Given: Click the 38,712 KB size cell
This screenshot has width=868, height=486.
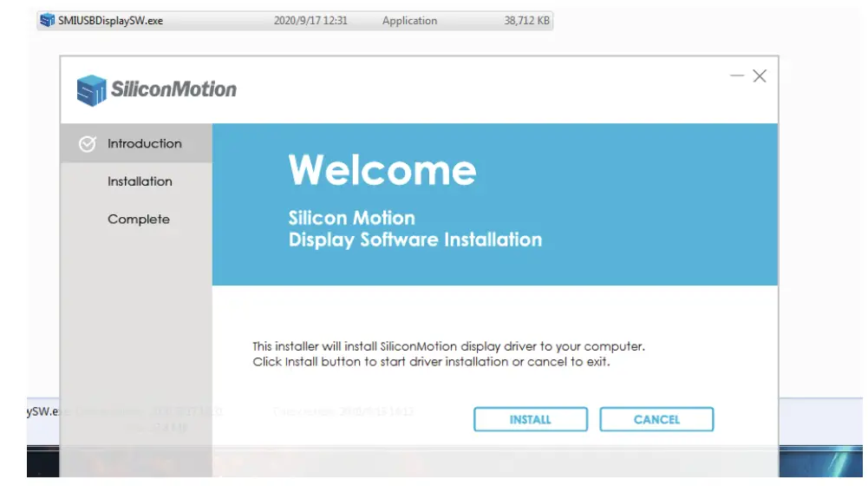Looking at the screenshot, I should click(526, 21).
